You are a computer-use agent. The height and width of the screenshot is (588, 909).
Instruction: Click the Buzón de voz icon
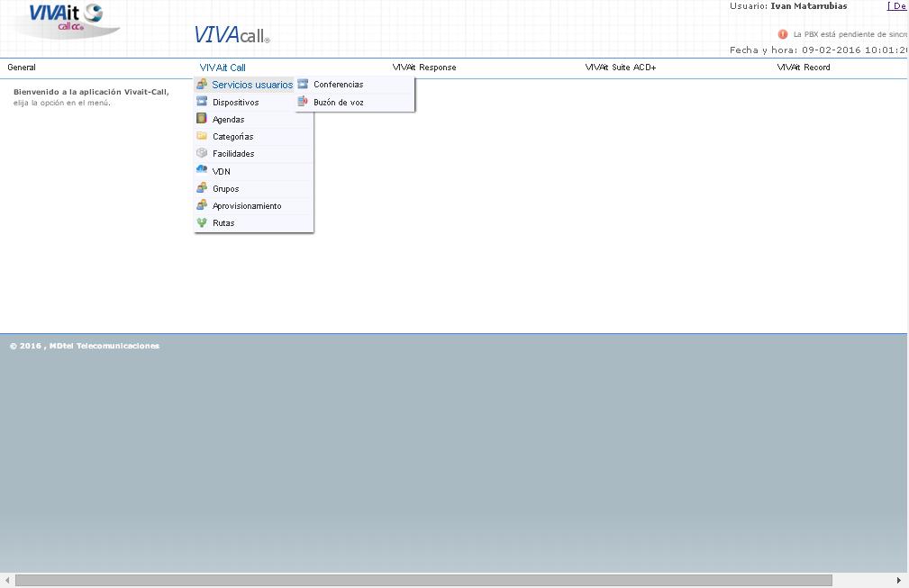pyautogui.click(x=303, y=102)
